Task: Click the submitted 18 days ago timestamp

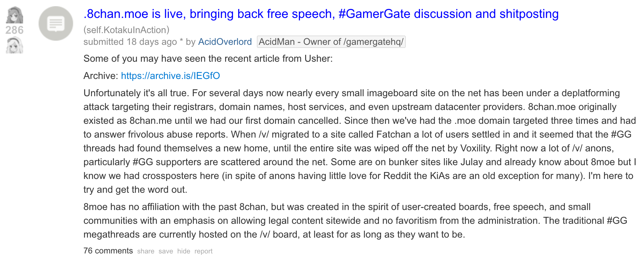Action: click(130, 42)
